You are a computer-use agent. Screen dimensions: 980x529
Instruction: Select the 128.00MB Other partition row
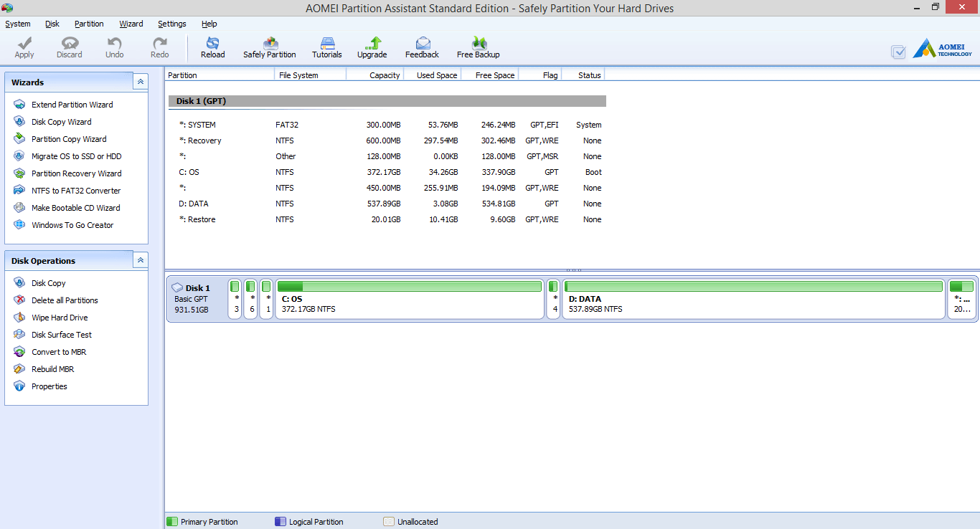tap(387, 156)
